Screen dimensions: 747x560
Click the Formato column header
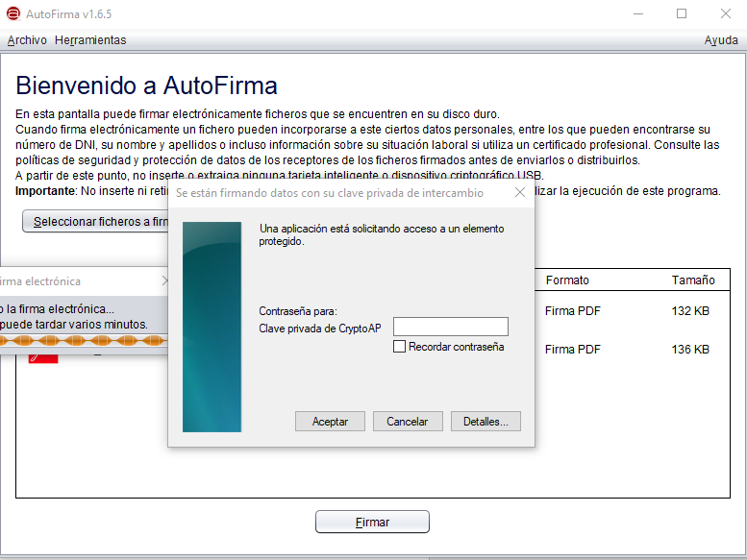click(567, 280)
